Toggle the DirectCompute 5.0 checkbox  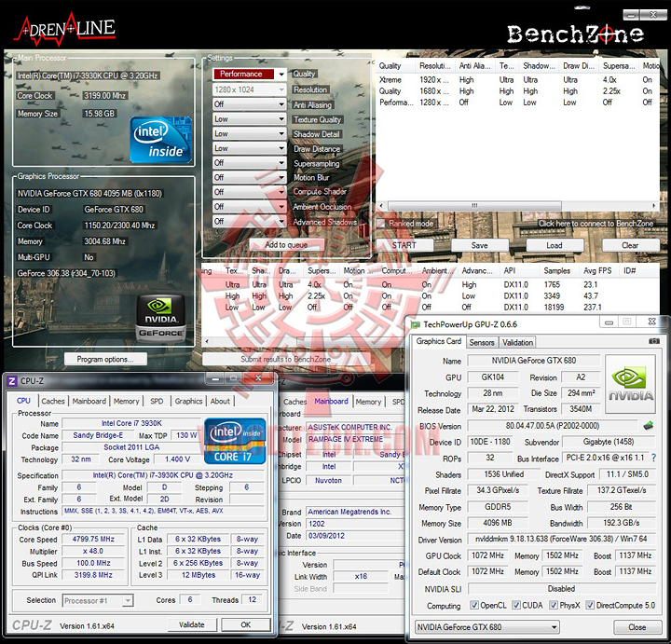click(590, 605)
